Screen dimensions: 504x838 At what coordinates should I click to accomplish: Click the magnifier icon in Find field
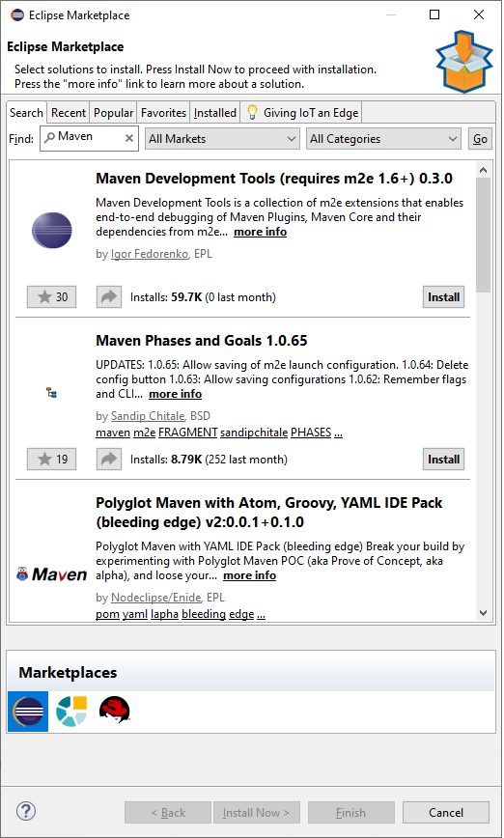49,137
